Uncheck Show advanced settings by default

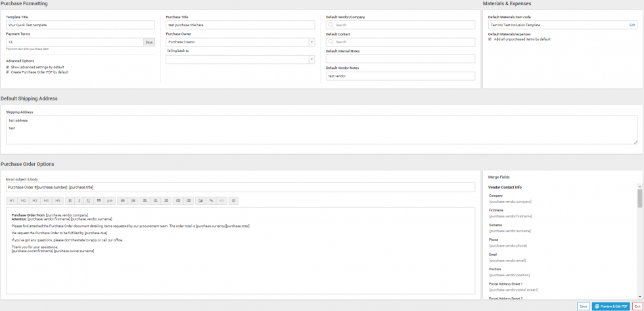7,67
